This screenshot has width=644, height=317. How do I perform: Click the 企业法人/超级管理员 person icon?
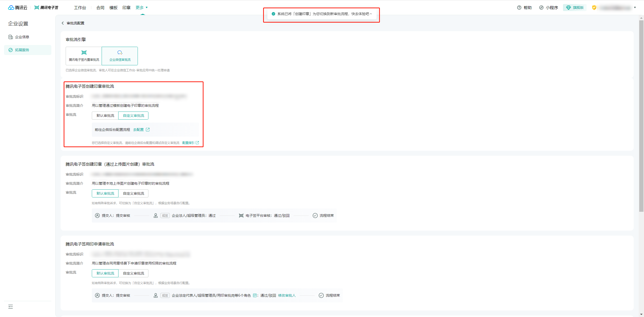point(156,216)
